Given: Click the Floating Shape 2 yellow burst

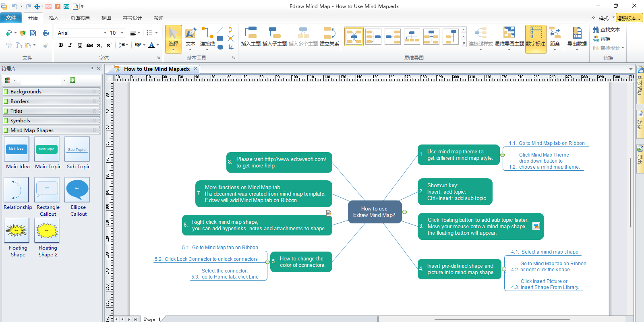Looking at the screenshot, I should pos(47,231).
